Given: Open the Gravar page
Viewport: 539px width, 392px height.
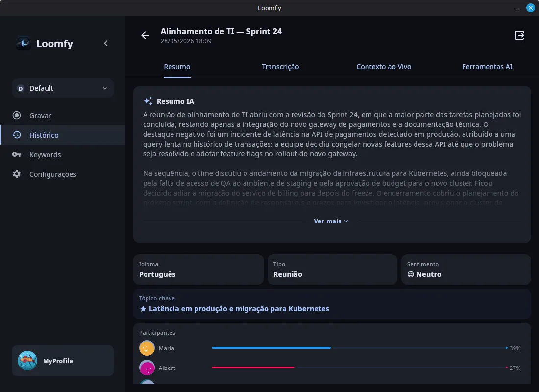Looking at the screenshot, I should [x=63, y=116].
